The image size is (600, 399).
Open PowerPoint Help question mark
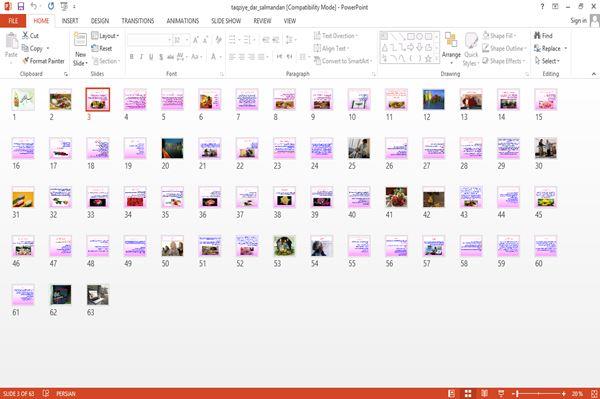pos(542,7)
